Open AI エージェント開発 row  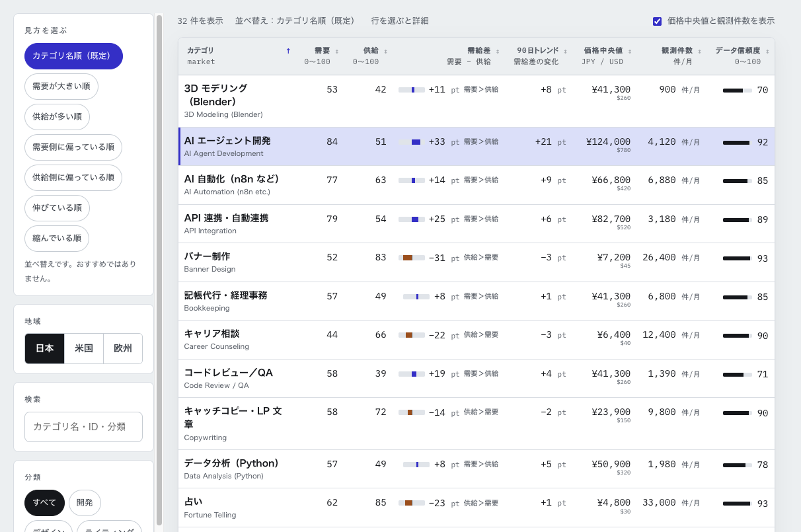pyautogui.click(x=477, y=147)
